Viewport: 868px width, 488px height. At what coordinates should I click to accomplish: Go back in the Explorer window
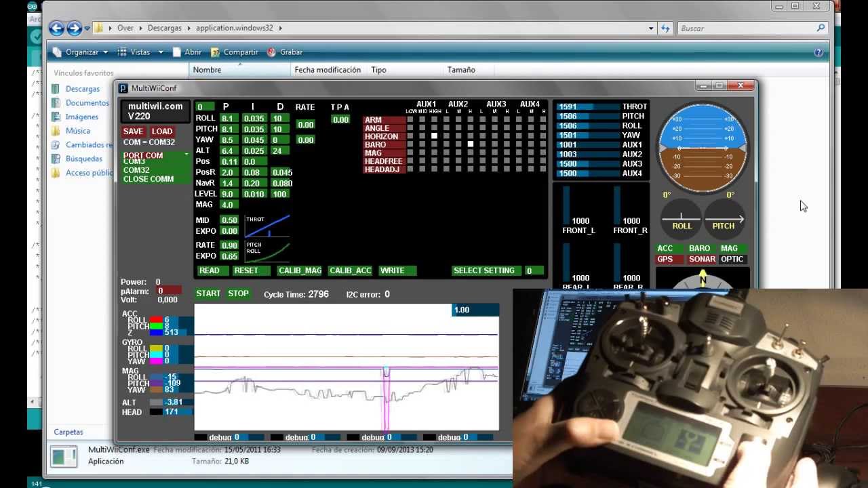56,28
